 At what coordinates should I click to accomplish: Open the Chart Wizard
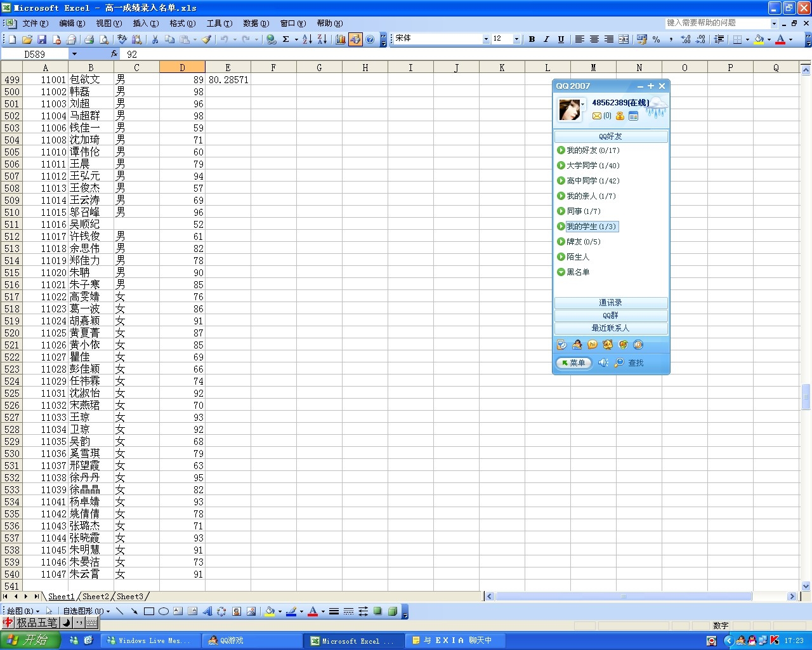click(x=341, y=39)
